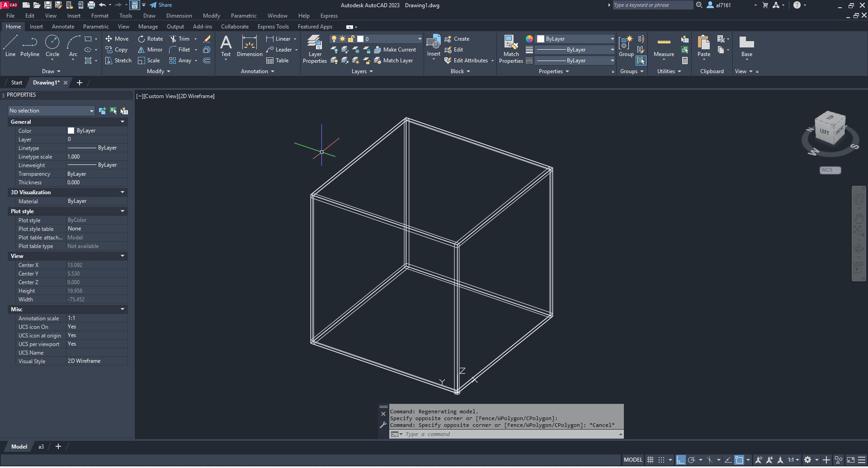This screenshot has width=868, height=468.
Task: Click the Match Layer button
Action: (x=393, y=61)
